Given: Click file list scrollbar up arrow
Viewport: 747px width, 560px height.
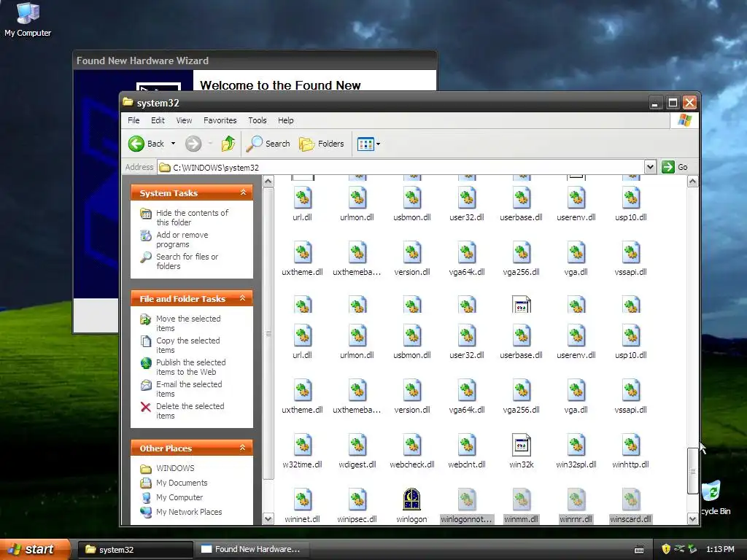Looking at the screenshot, I should (693, 182).
